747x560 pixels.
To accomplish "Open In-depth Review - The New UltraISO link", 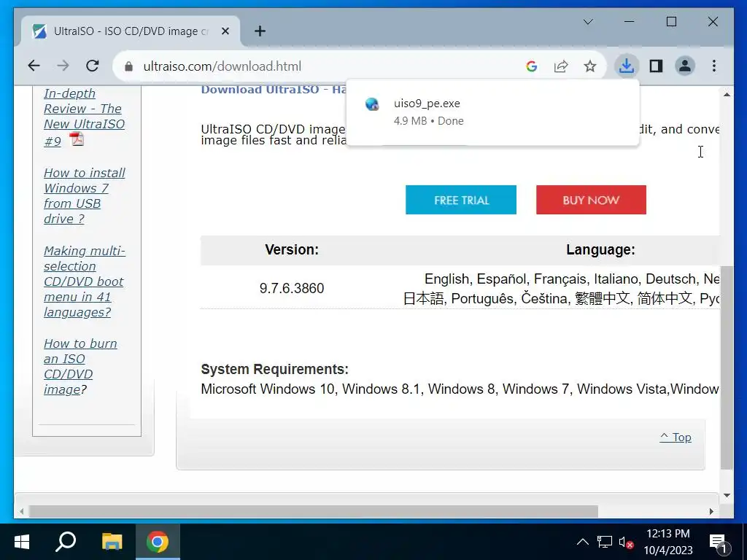I will [x=84, y=117].
